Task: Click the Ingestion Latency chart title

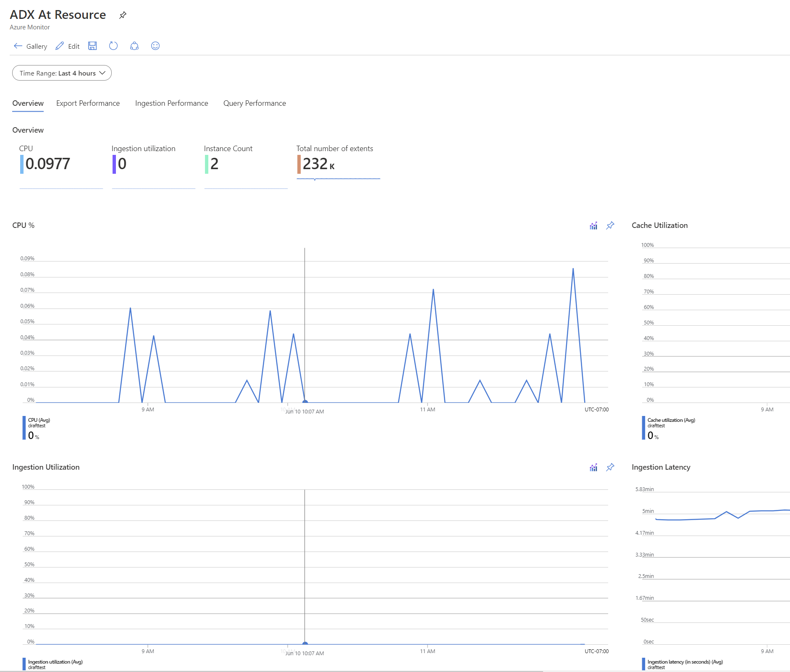Action: coord(661,467)
